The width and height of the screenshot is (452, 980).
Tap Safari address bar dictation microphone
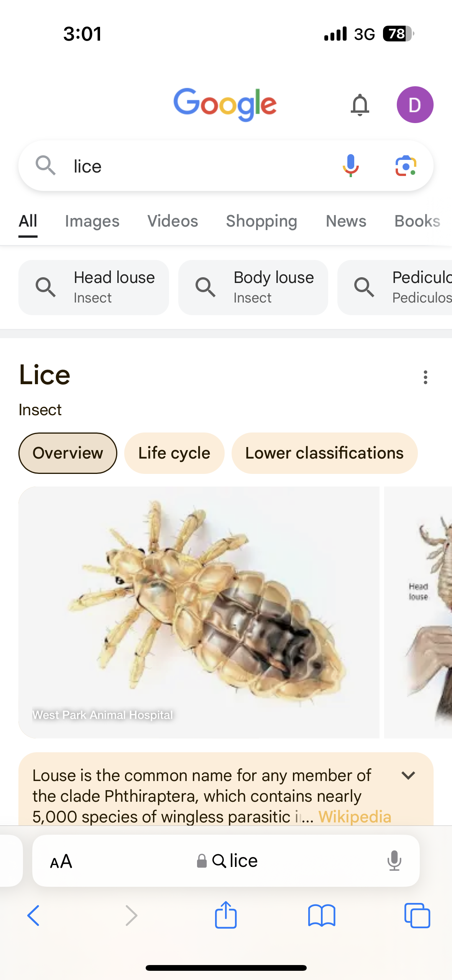point(394,861)
